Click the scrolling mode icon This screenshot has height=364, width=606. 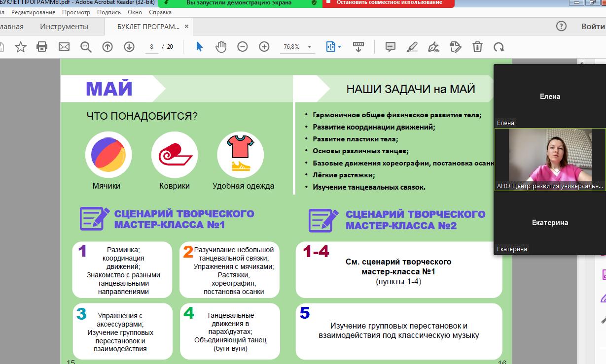[358, 47]
